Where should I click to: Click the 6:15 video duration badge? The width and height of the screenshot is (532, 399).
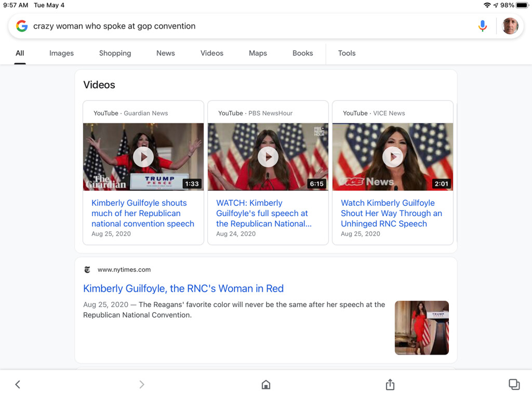[x=316, y=184]
